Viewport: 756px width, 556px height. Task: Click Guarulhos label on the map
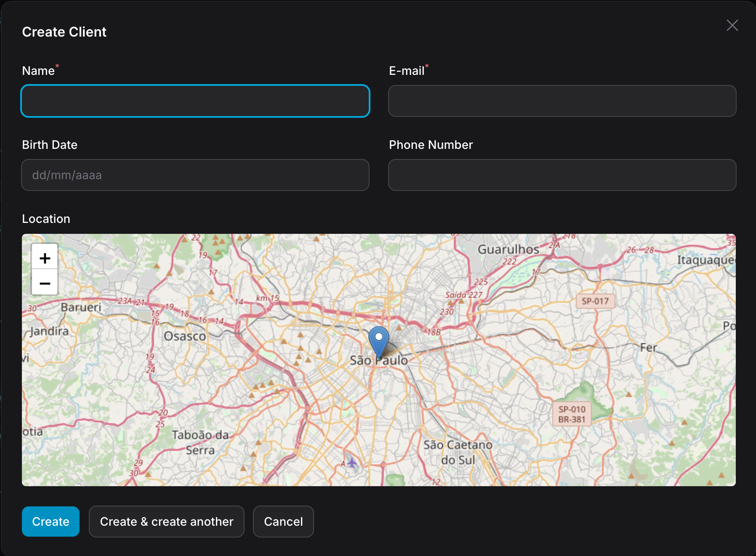click(508, 249)
